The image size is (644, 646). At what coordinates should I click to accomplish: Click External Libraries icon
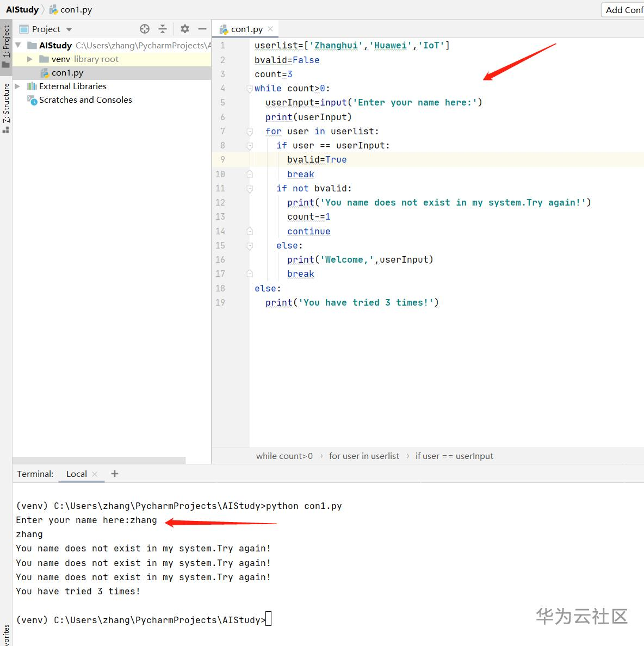coord(32,86)
